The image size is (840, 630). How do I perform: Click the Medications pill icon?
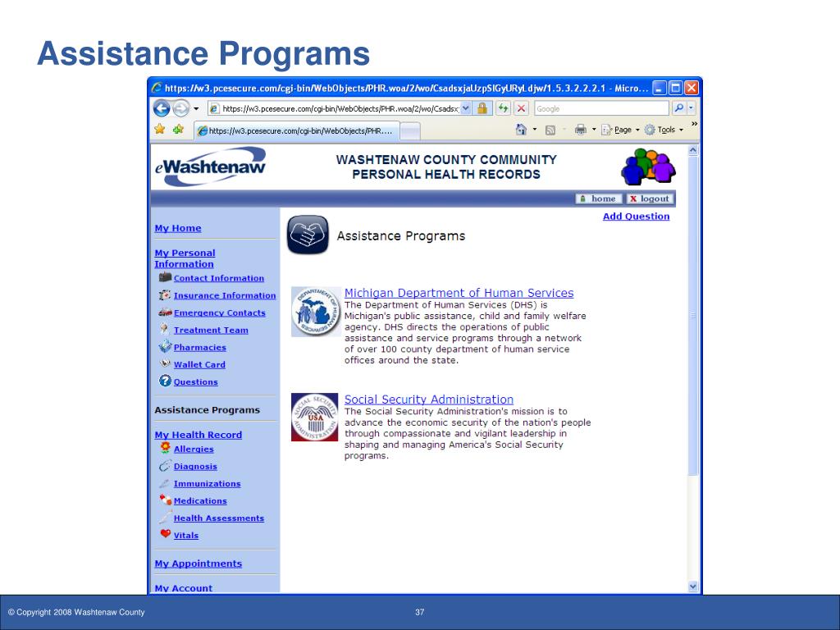click(165, 500)
